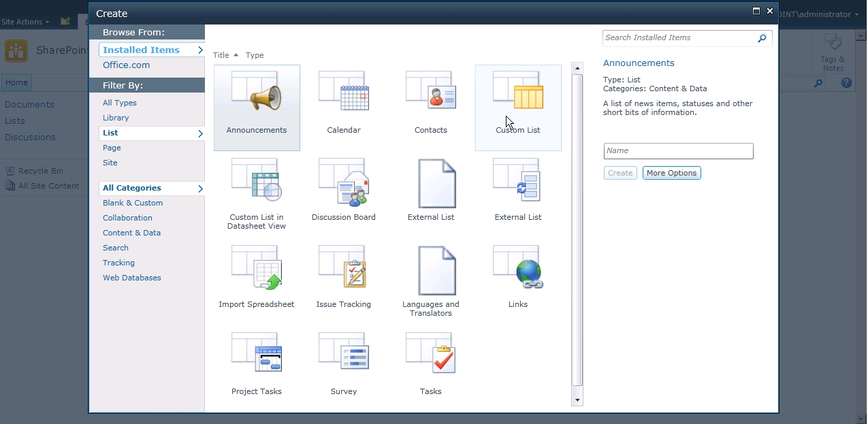
Task: Select the Custom List template
Action: click(518, 108)
